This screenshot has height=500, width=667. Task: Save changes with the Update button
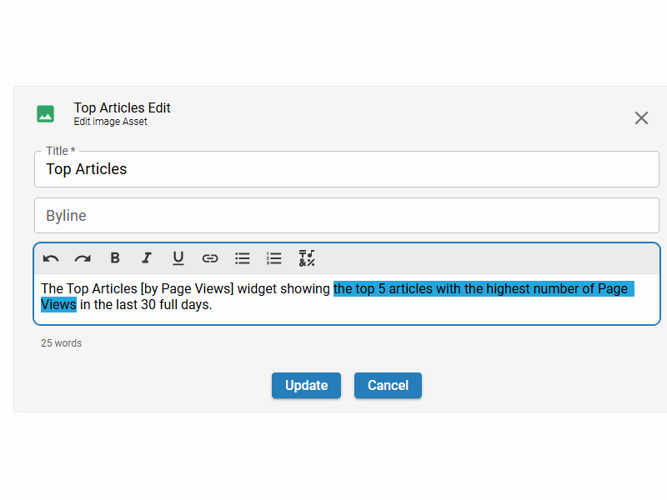pyautogui.click(x=306, y=385)
